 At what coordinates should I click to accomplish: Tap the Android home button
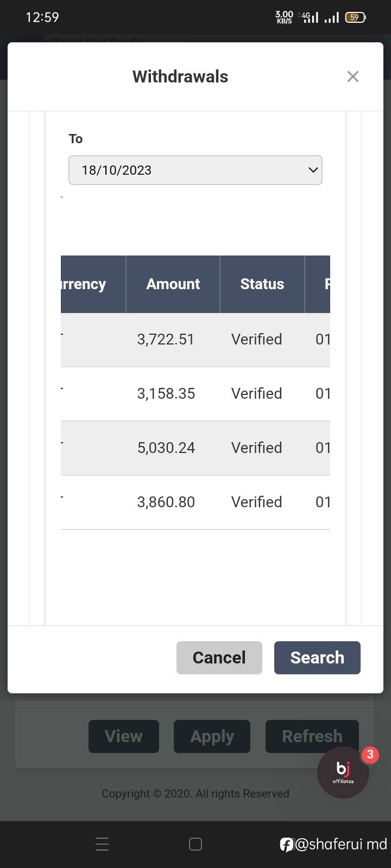coord(195,844)
